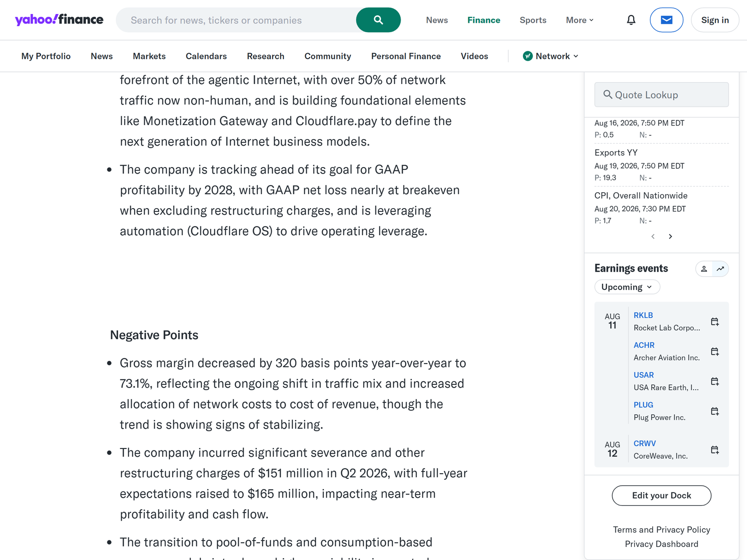Focus the news and tickers search field
The height and width of the screenshot is (560, 747).
(x=236, y=20)
